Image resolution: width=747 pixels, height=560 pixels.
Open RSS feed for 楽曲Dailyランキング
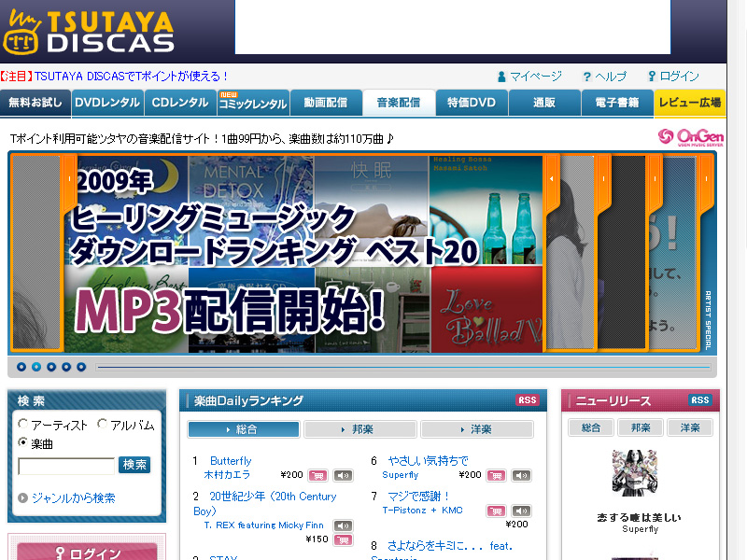pos(528,400)
